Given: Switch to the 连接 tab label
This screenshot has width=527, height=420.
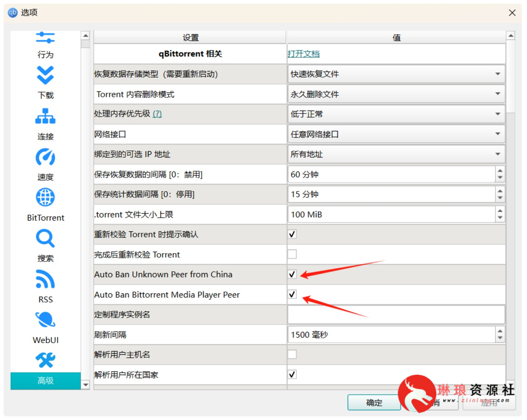Looking at the screenshot, I should point(45,136).
